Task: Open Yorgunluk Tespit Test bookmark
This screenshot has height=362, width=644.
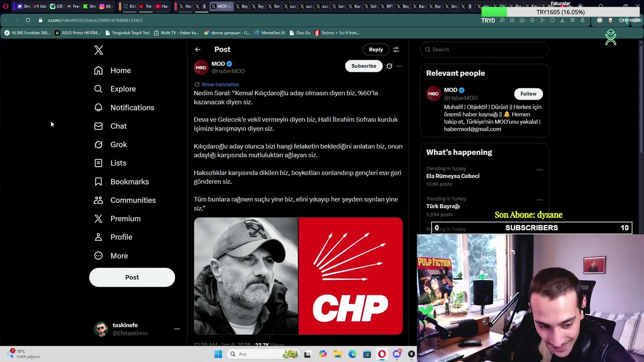Action: point(127,33)
